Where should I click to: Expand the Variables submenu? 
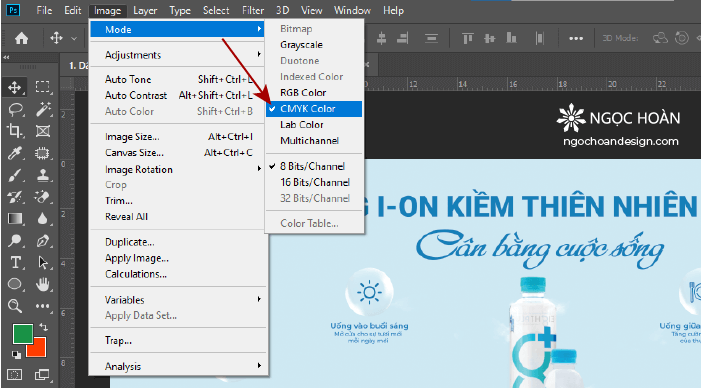click(x=177, y=299)
